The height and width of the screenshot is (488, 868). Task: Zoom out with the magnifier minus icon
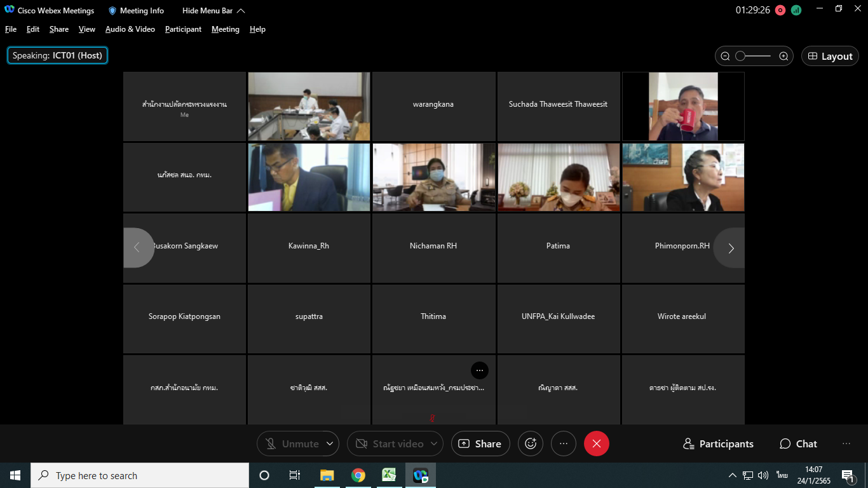725,56
